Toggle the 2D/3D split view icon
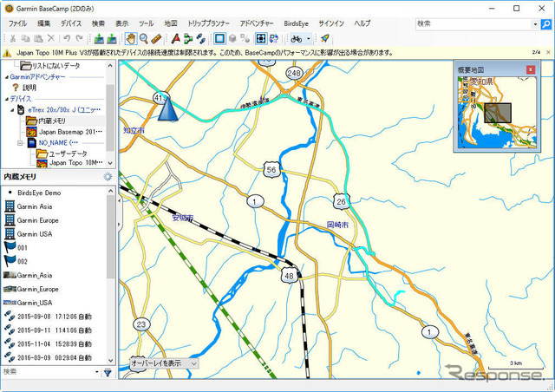Screen dimensions: 555x392 (245, 38)
